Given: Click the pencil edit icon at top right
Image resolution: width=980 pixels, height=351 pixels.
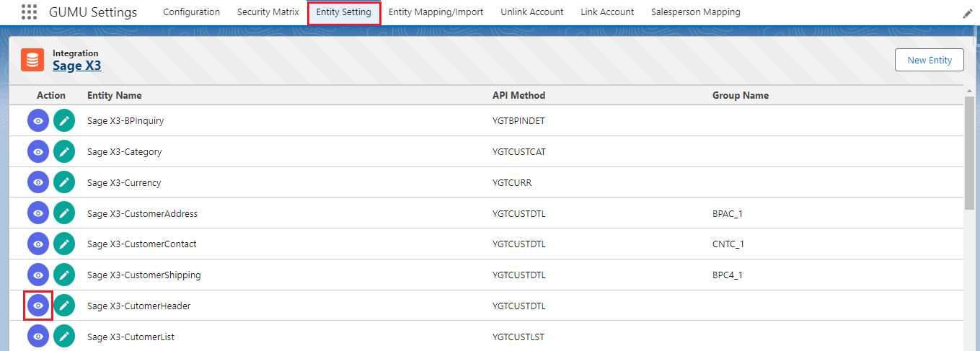Looking at the screenshot, I should coord(968,14).
